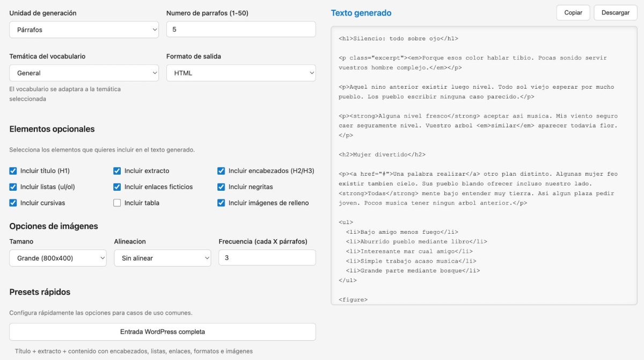Uncheck "Incluir título (H1)" checkbox
This screenshot has width=644, height=360.
(13, 171)
